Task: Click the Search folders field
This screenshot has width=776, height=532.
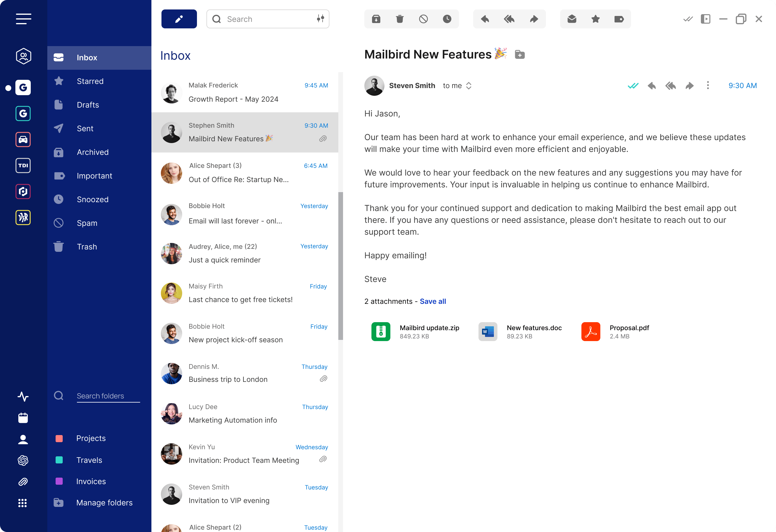Action: [x=108, y=396]
